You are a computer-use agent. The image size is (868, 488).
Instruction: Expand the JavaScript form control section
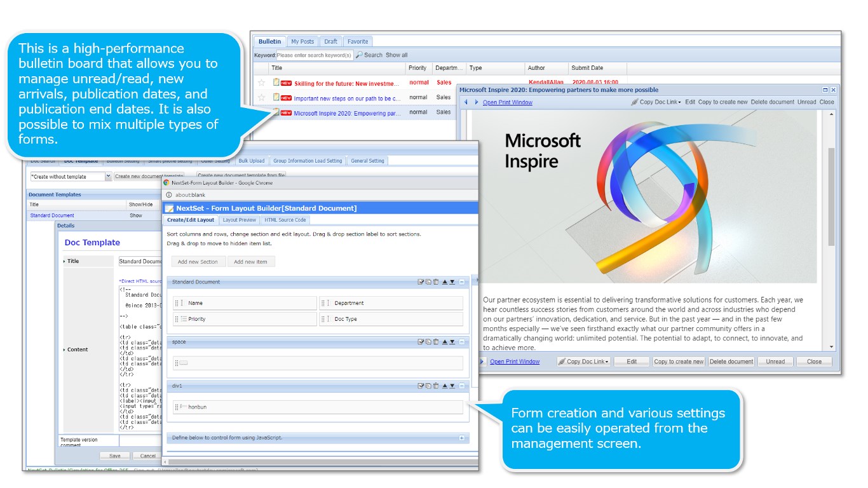[462, 438]
